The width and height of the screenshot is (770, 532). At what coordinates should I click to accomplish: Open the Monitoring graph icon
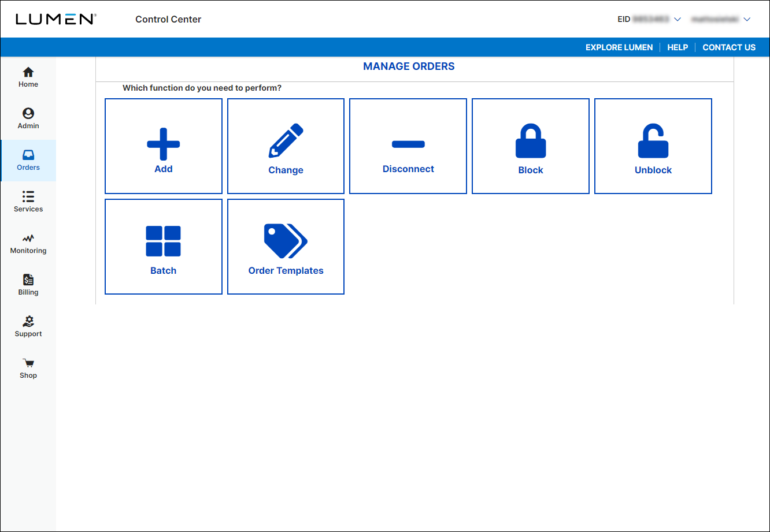pyautogui.click(x=28, y=238)
